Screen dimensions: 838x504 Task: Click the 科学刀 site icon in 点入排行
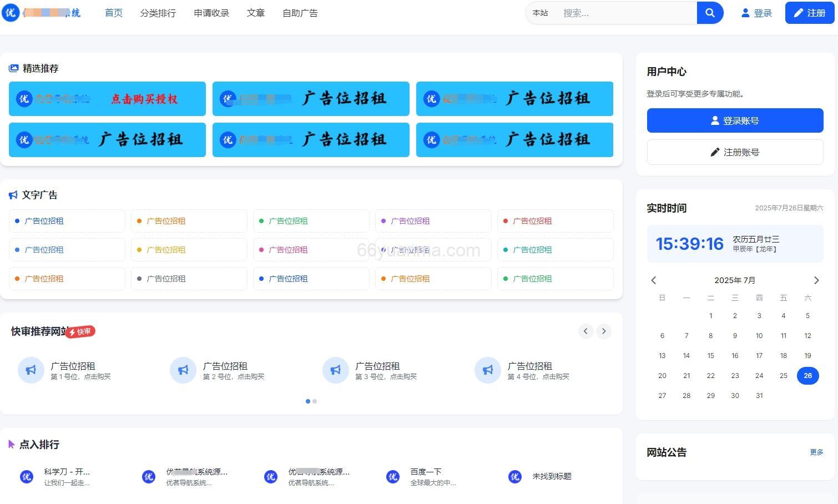coord(26,476)
